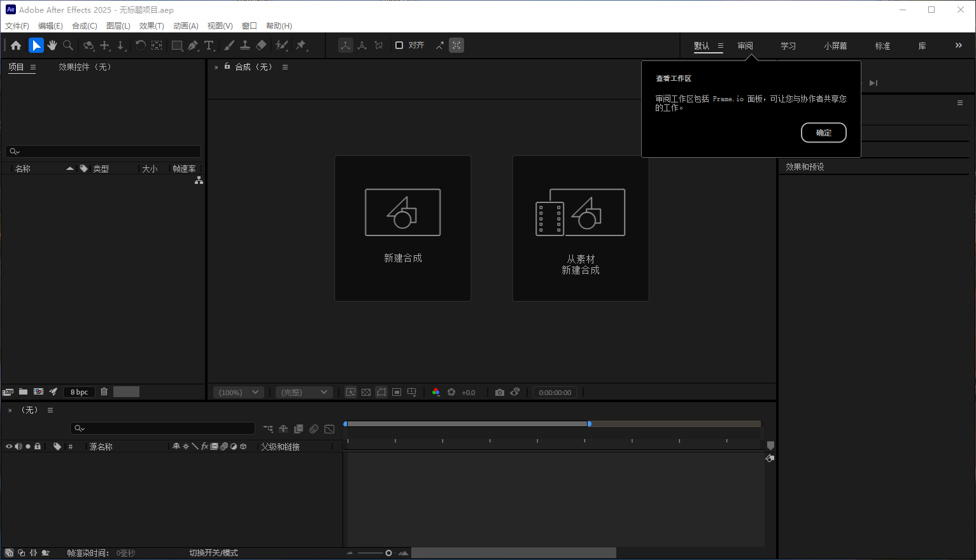The image size is (976, 560).
Task: Select the Zoom magnifier tool
Action: tap(68, 45)
